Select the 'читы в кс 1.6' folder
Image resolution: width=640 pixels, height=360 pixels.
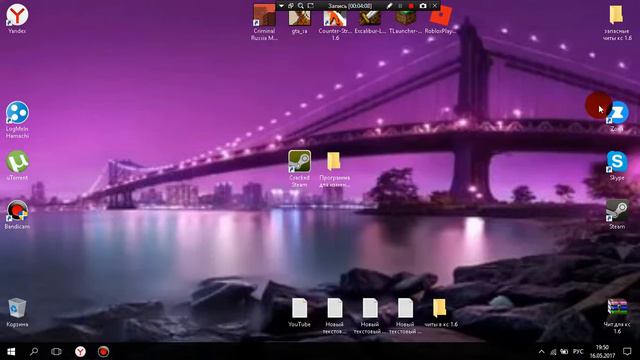tap(440, 311)
